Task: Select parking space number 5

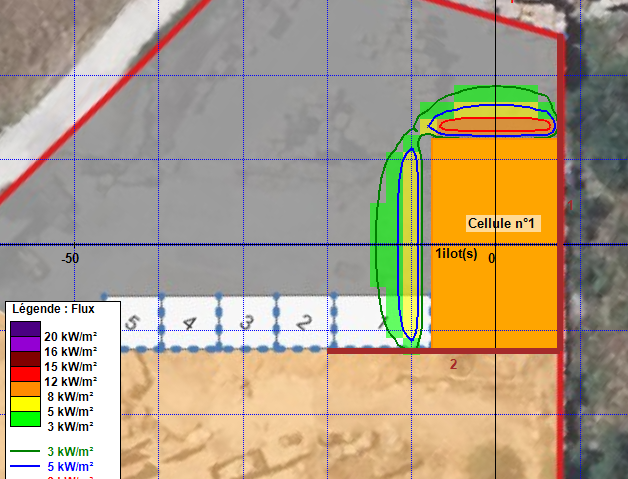Action: (x=132, y=322)
